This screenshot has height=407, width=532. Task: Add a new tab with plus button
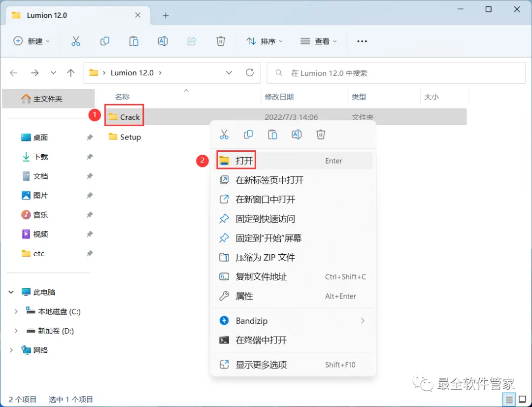tap(166, 15)
